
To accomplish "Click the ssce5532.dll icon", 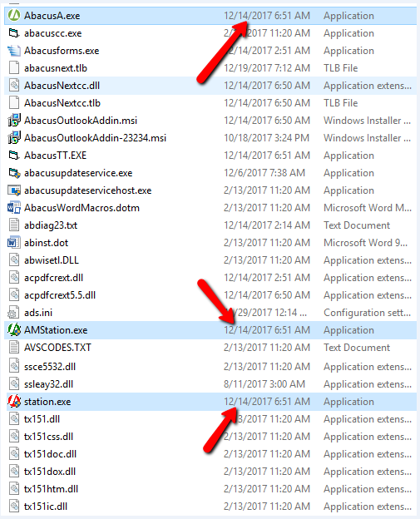I will point(14,367).
